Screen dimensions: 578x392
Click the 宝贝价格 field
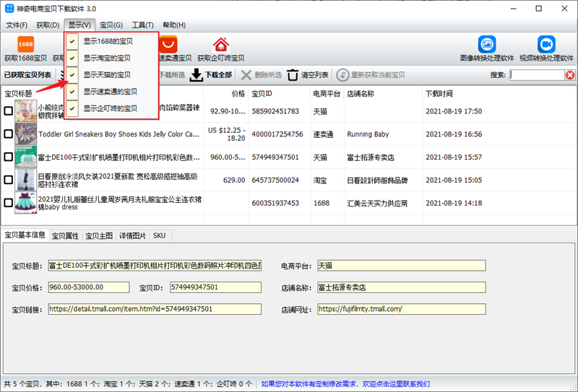89,287
